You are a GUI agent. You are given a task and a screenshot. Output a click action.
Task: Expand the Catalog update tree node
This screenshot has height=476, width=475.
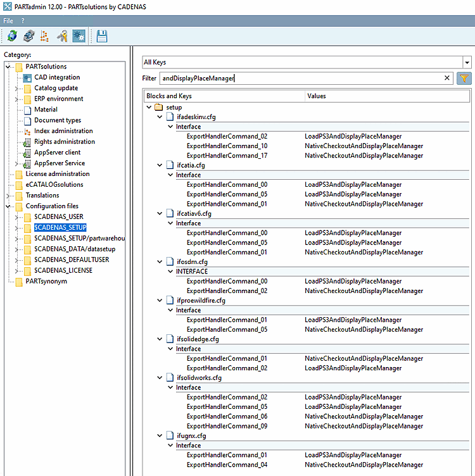tap(16, 88)
